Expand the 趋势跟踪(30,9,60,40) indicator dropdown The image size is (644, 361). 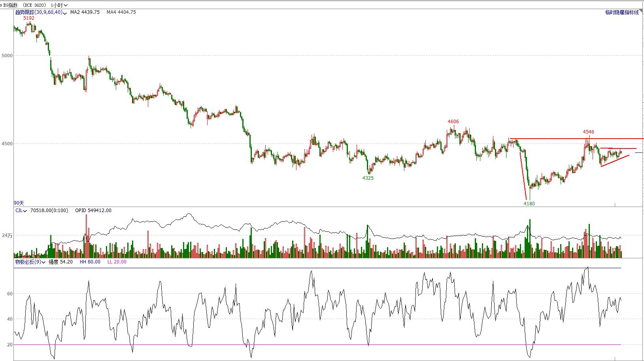click(x=40, y=12)
